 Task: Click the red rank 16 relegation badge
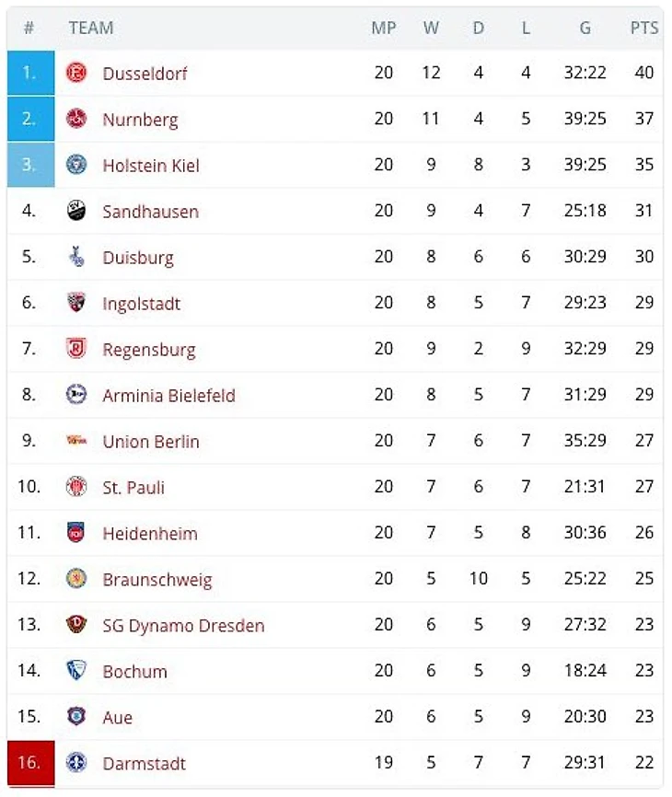pos(30,763)
